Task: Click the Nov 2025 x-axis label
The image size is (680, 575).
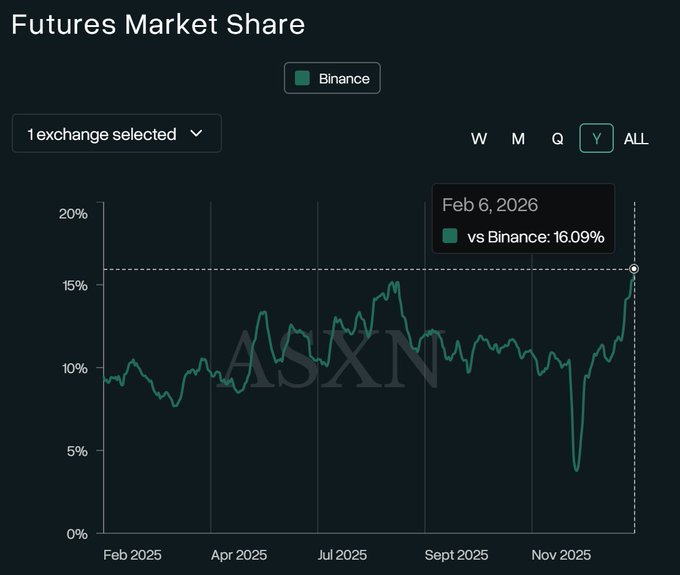Action: [x=560, y=555]
